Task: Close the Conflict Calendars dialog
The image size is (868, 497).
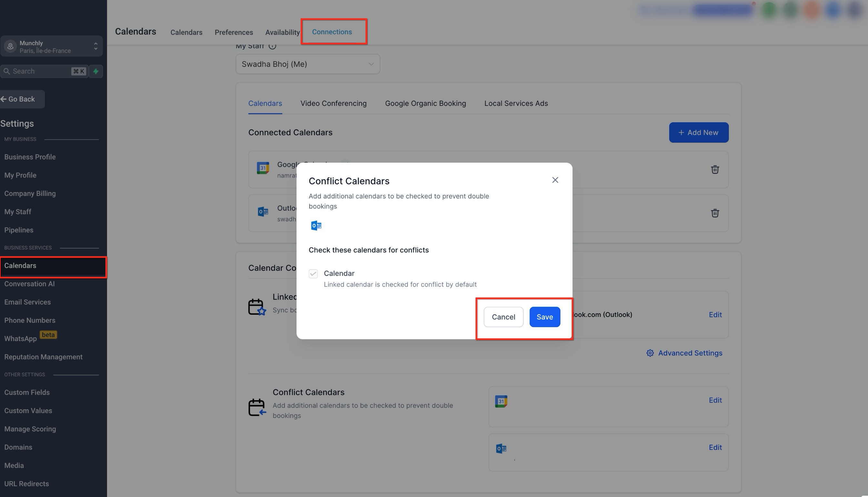Action: pyautogui.click(x=555, y=180)
